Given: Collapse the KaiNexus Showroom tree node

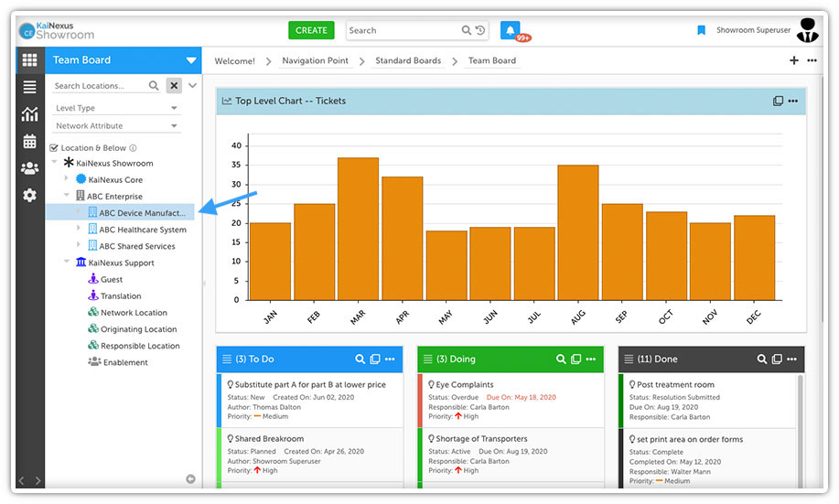Looking at the screenshot, I should pos(54,162).
